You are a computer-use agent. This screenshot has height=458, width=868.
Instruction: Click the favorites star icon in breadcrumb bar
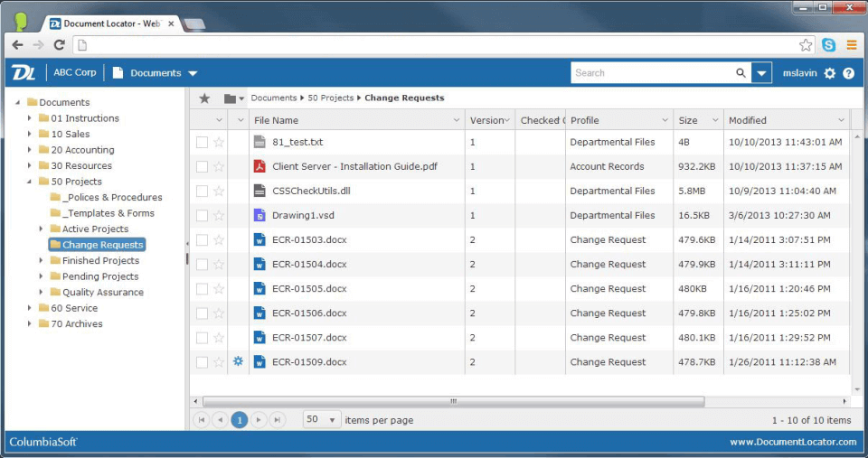[x=204, y=98]
